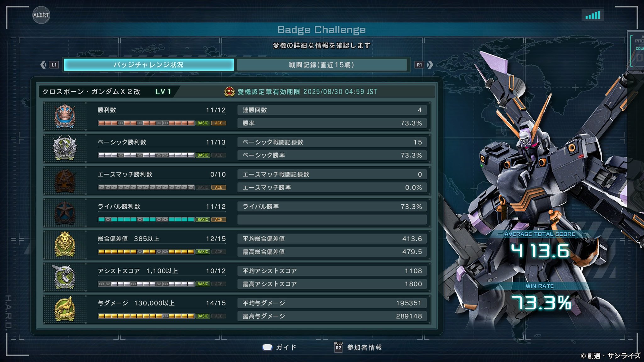This screenshot has width=644, height=362.
Task: Select the dragon badge for ベーシック勝利数
Action: (x=64, y=148)
